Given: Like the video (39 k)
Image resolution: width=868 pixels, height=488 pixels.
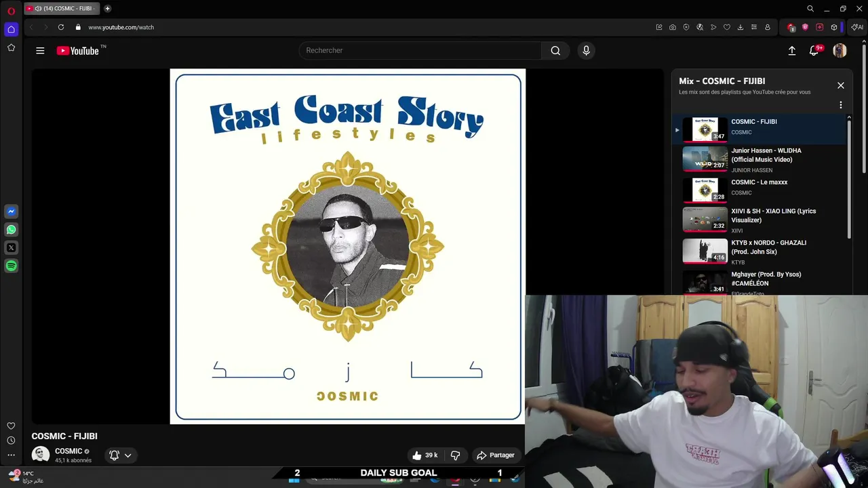Looking at the screenshot, I should (x=425, y=455).
